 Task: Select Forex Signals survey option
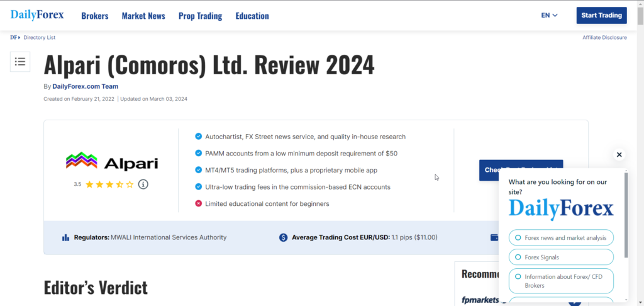point(561,257)
